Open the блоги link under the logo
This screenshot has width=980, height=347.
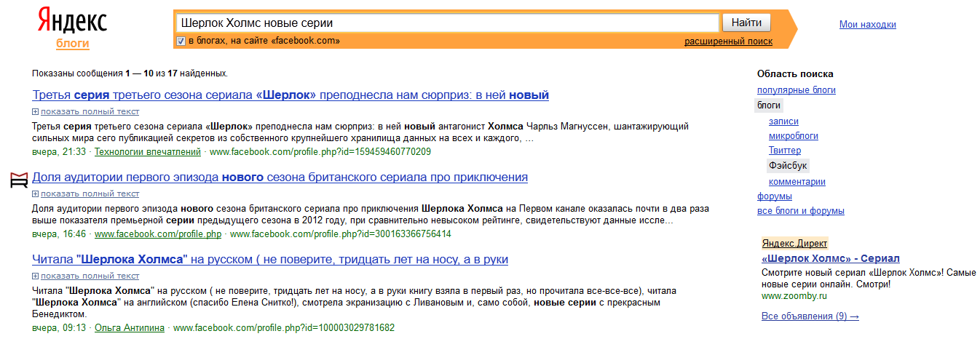[73, 44]
